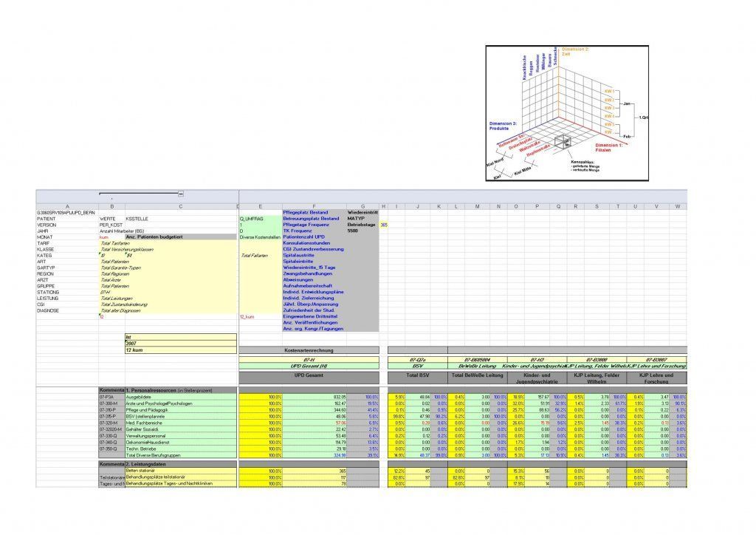Select the green "Q_UMFRAG" cell
Image resolution: width=756 pixels, height=535 pixels.
coord(251,217)
